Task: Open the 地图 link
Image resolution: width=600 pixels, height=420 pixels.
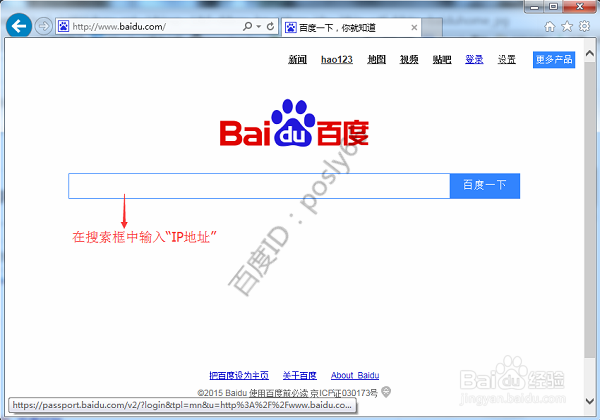Action: coord(377,60)
